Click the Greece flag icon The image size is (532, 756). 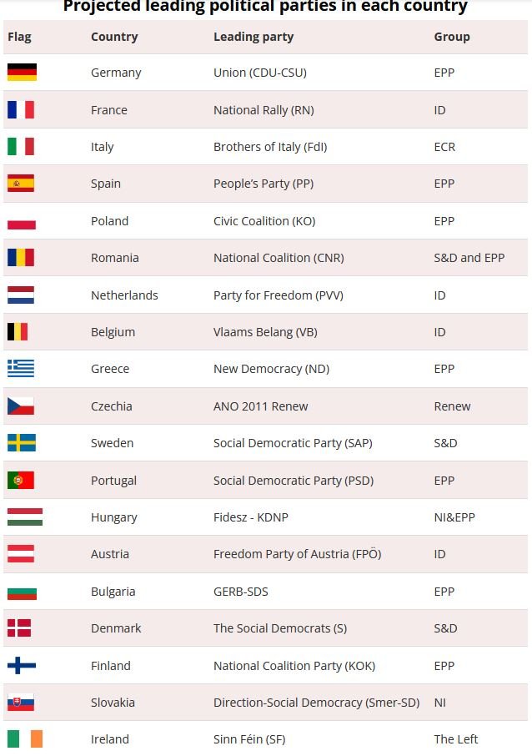(21, 368)
